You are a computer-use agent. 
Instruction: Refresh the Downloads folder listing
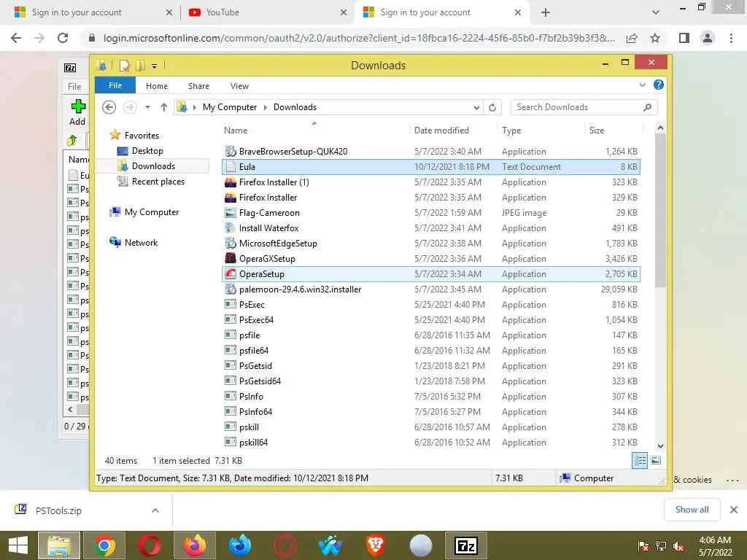(x=492, y=107)
